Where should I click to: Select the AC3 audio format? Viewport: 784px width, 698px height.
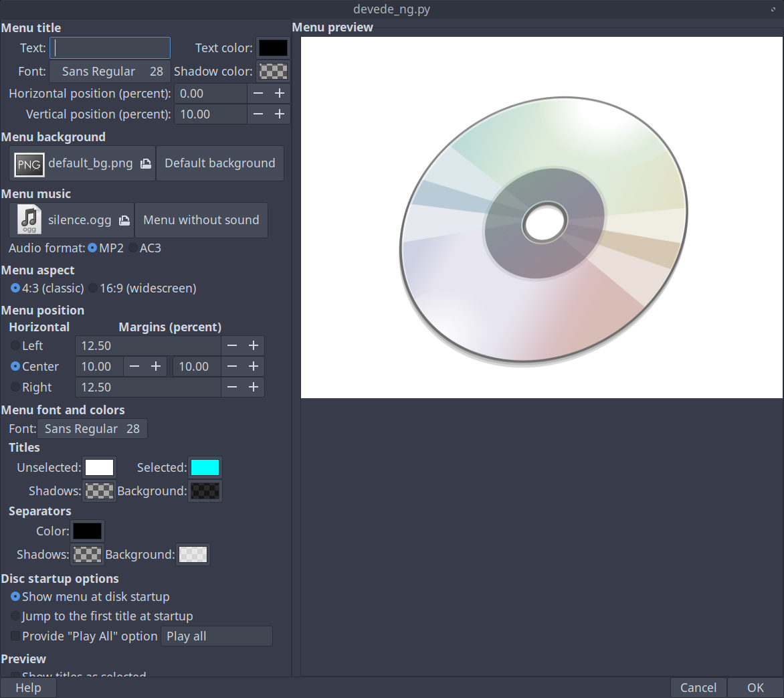(133, 248)
